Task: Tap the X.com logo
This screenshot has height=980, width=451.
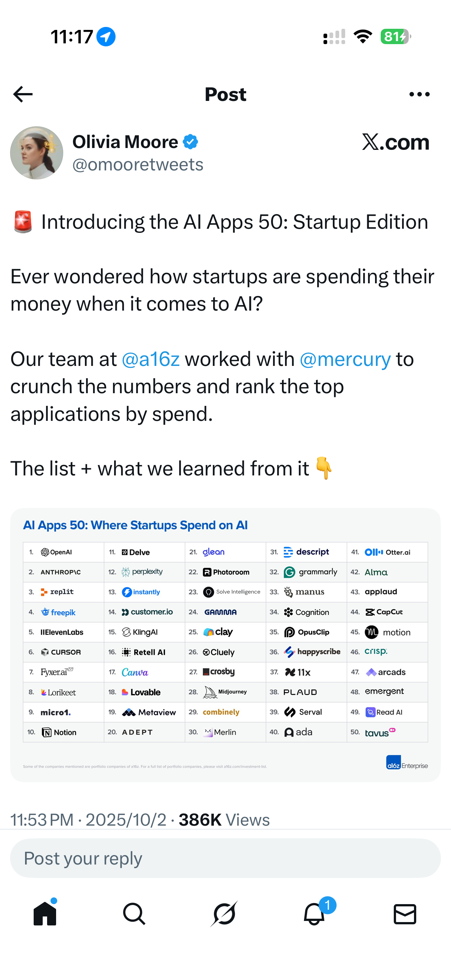Action: (395, 142)
